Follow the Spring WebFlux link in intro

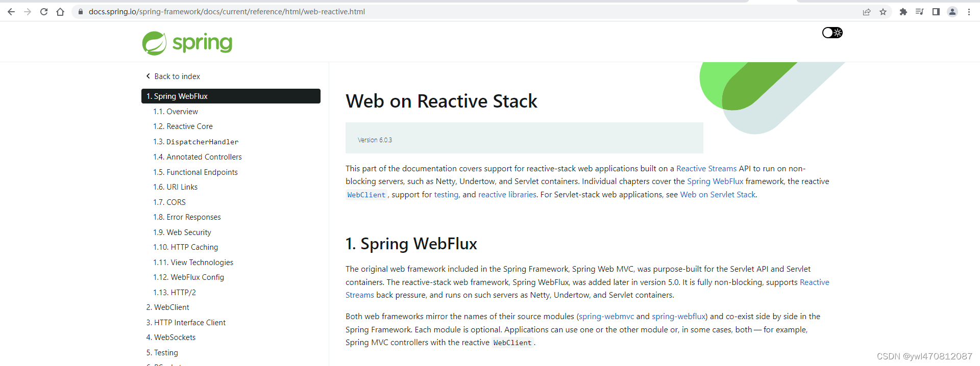(715, 181)
